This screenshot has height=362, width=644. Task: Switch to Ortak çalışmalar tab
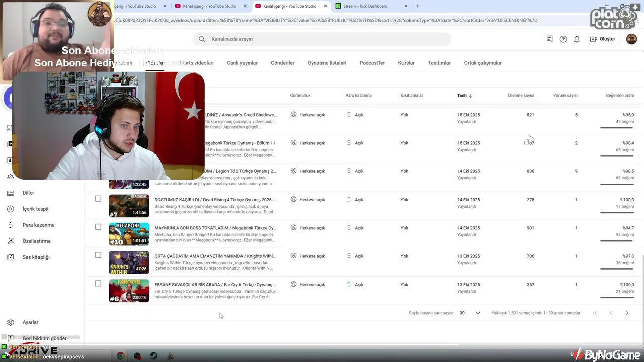tap(483, 63)
